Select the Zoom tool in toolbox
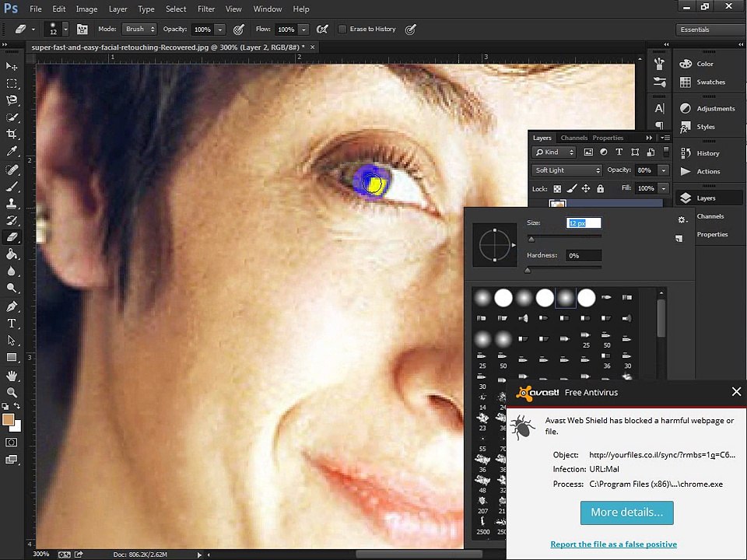The width and height of the screenshot is (747, 560). 12,393
